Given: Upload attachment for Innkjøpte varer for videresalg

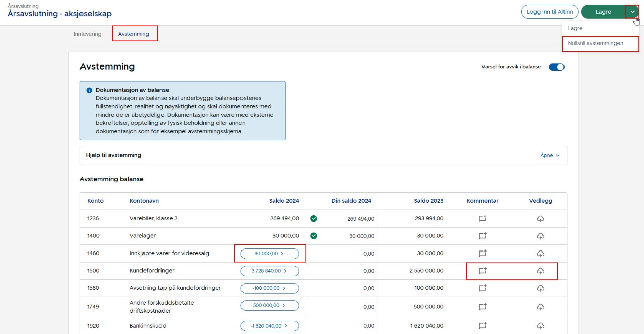Looking at the screenshot, I should tap(540, 254).
